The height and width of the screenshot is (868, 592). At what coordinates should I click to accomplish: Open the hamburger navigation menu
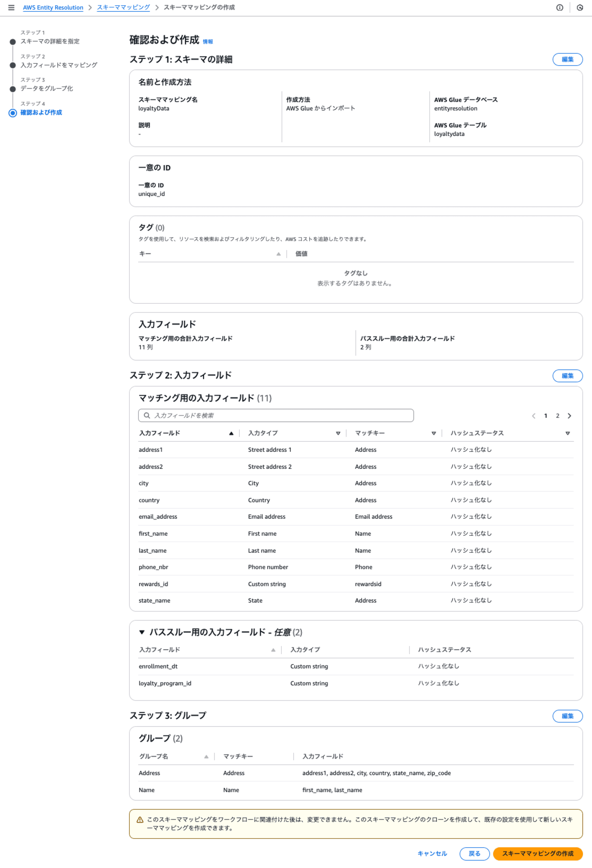click(x=11, y=7)
